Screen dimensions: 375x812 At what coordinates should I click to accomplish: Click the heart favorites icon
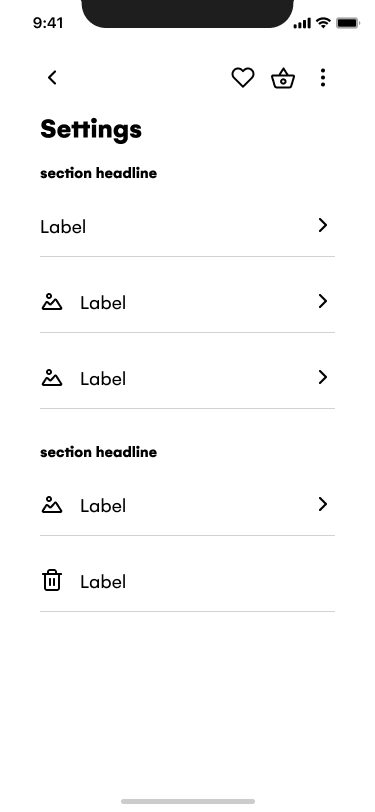coord(242,78)
